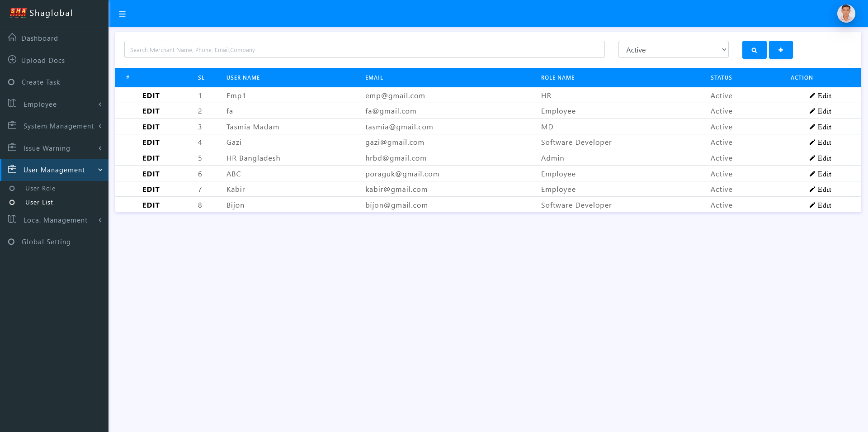Open Global Setting in sidebar
This screenshot has width=868, height=432.
(x=46, y=242)
